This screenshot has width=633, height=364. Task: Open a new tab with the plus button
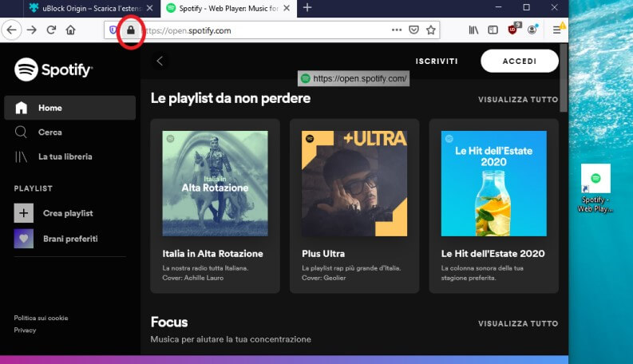click(307, 8)
